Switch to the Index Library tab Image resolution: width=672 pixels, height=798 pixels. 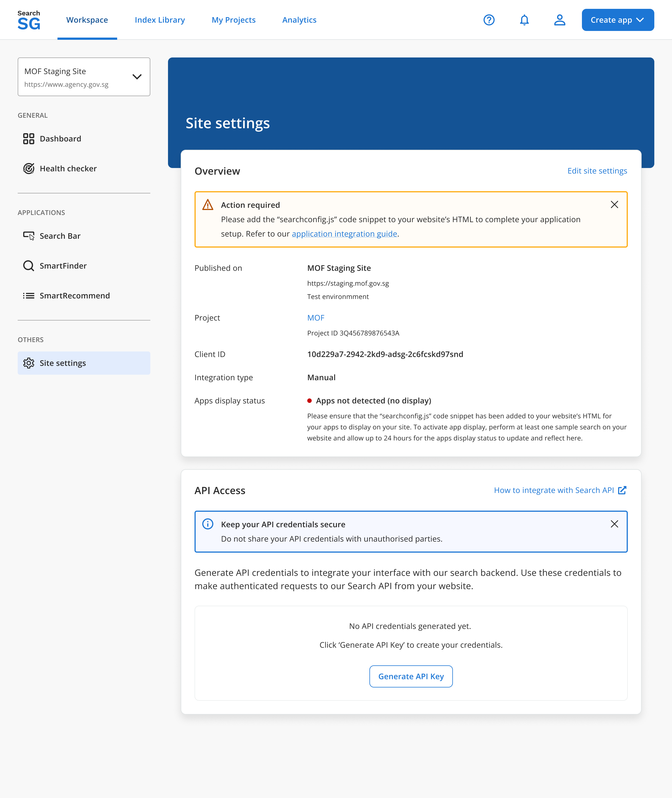(160, 20)
